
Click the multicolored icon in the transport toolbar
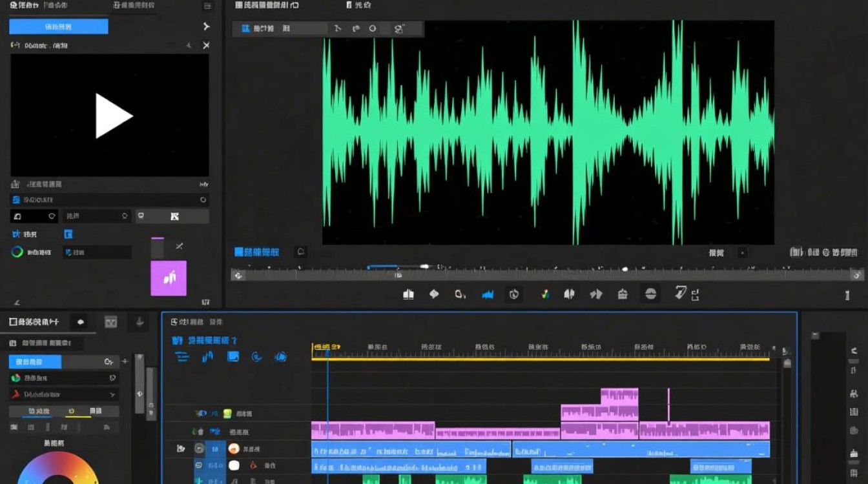point(545,294)
